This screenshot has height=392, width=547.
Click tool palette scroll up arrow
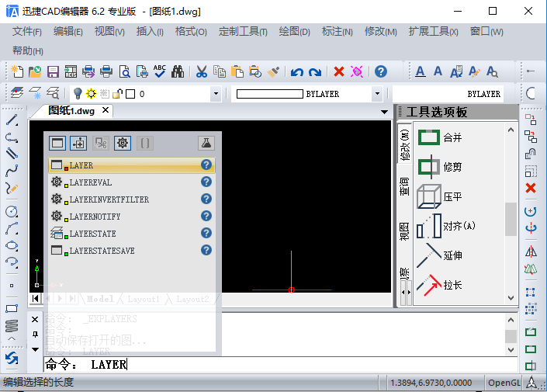(511, 130)
